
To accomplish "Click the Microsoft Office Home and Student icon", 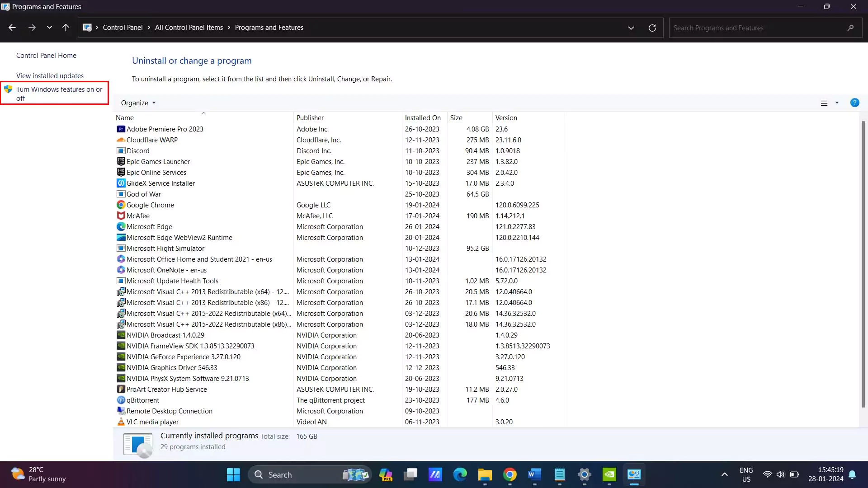I will click(x=121, y=259).
